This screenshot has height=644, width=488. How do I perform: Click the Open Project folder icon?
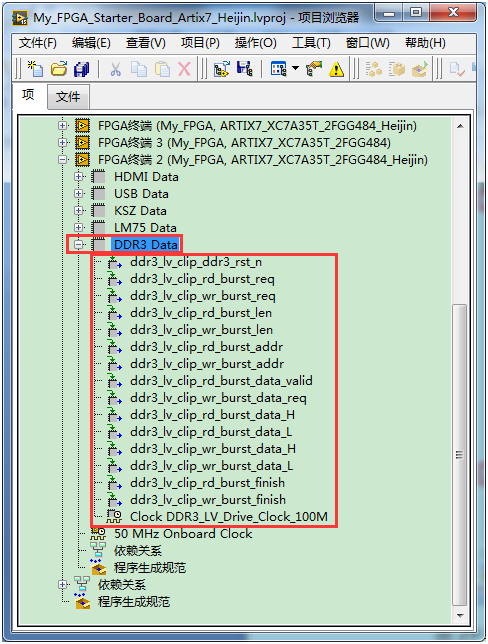tap(59, 69)
